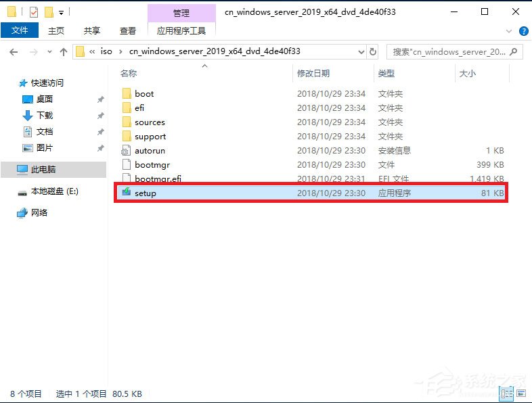
Task: Open the recent locations dropdown arrow
Action: [x=49, y=52]
